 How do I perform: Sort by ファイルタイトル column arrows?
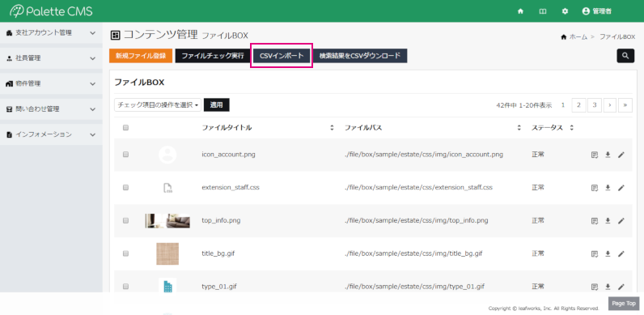pos(332,128)
